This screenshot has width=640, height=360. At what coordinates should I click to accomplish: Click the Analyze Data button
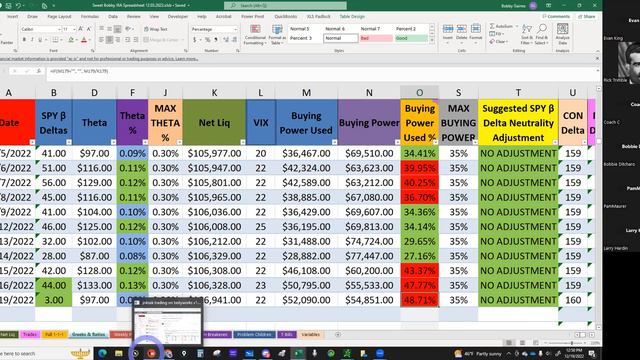(x=562, y=34)
